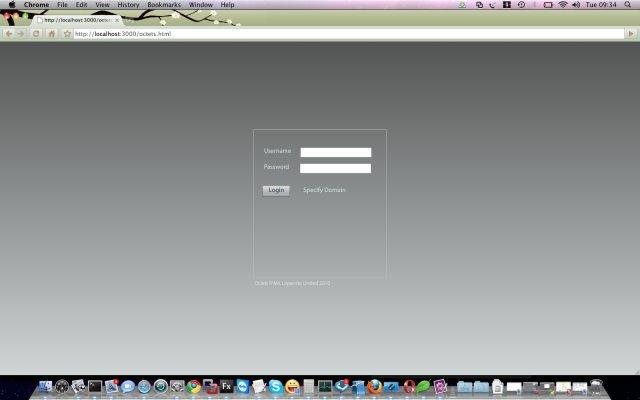Screen dimensions: 640x400
Task: Launch Terminal from the Dock
Action: pyautogui.click(x=95, y=386)
